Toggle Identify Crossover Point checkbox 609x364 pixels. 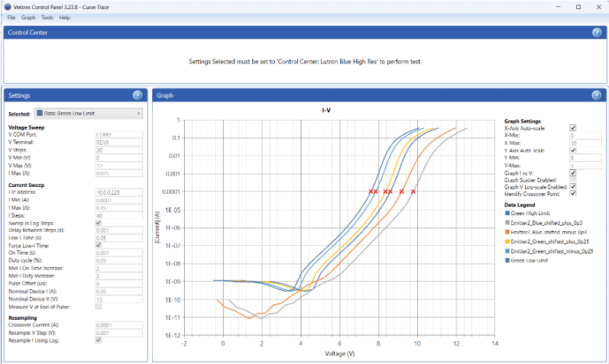[573, 194]
